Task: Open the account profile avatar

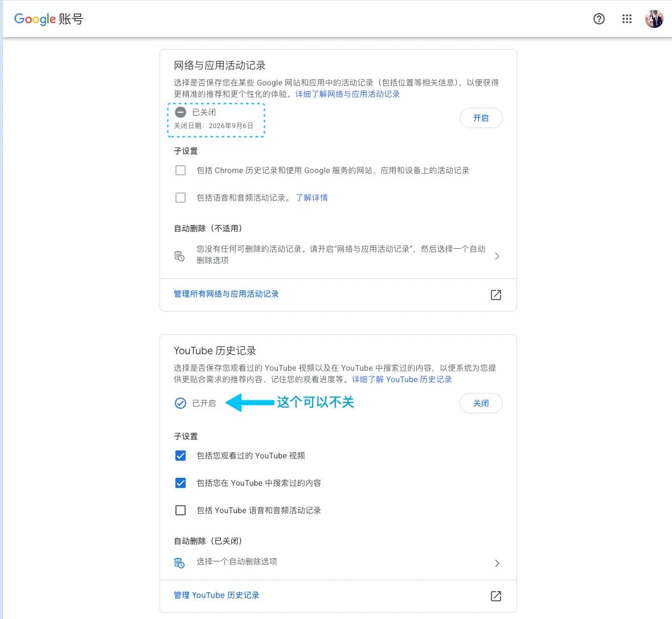Action: pos(654,19)
